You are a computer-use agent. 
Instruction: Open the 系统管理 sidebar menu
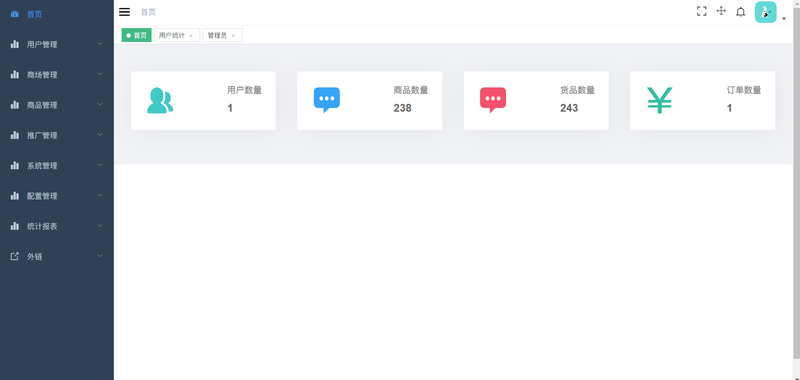click(x=57, y=165)
